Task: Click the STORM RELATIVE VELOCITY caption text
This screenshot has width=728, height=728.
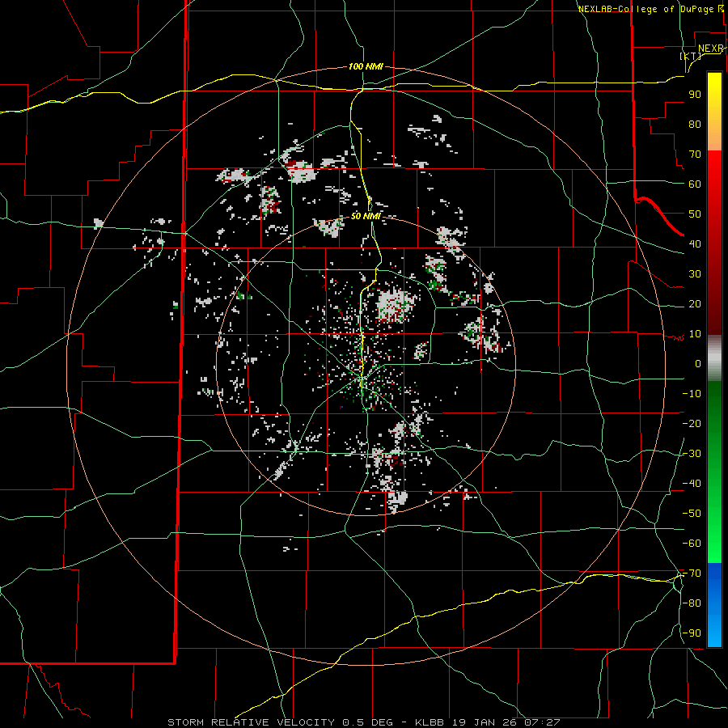Action: [x=251, y=722]
